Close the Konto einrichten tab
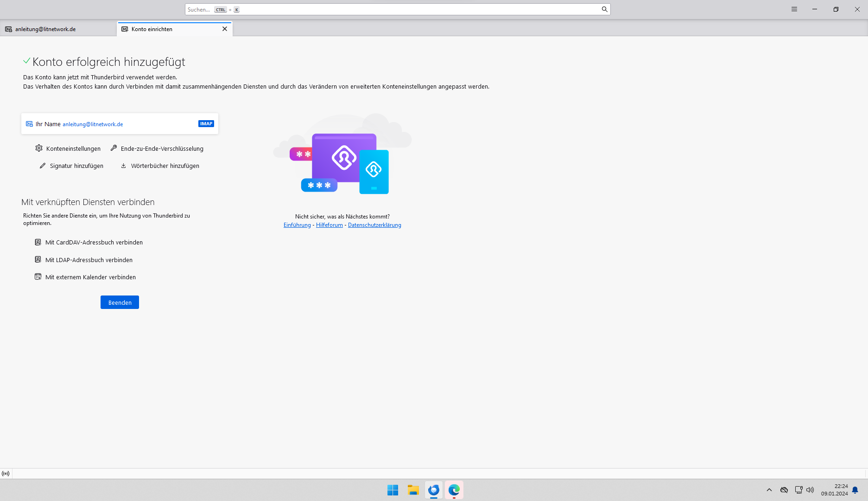 click(x=225, y=29)
